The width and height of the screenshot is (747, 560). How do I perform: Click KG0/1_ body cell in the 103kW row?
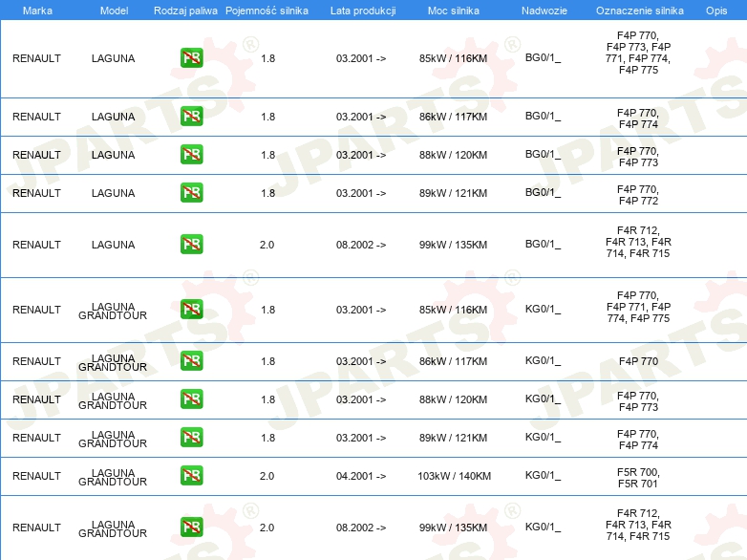coord(544,475)
